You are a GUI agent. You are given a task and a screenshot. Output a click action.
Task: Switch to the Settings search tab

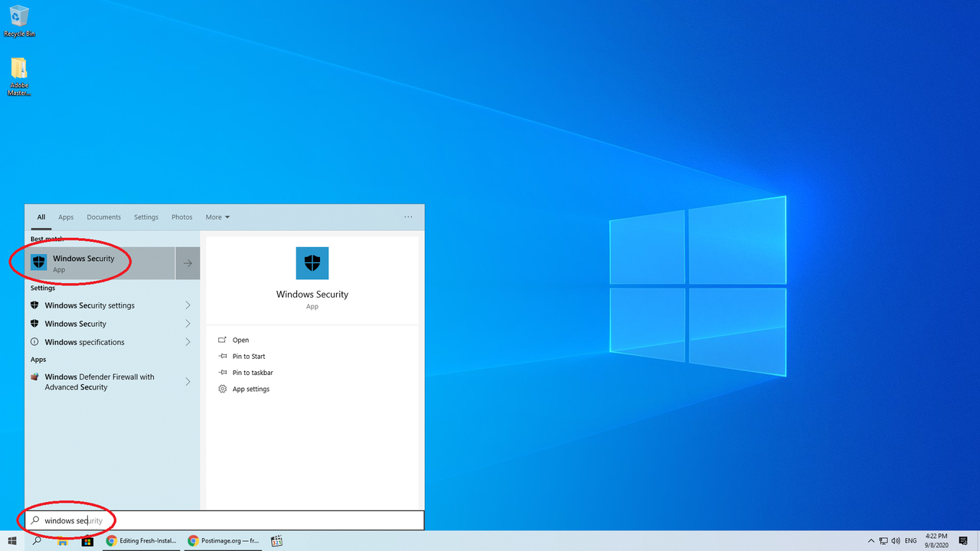pyautogui.click(x=146, y=217)
